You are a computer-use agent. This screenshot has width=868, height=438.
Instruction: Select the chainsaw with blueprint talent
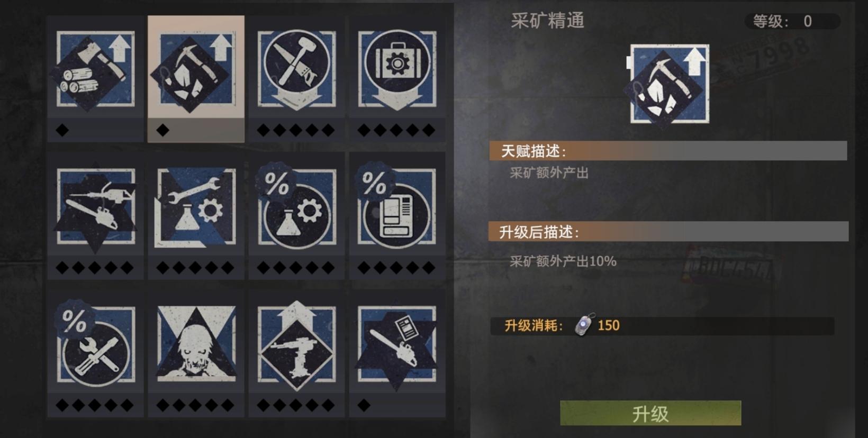point(397,345)
